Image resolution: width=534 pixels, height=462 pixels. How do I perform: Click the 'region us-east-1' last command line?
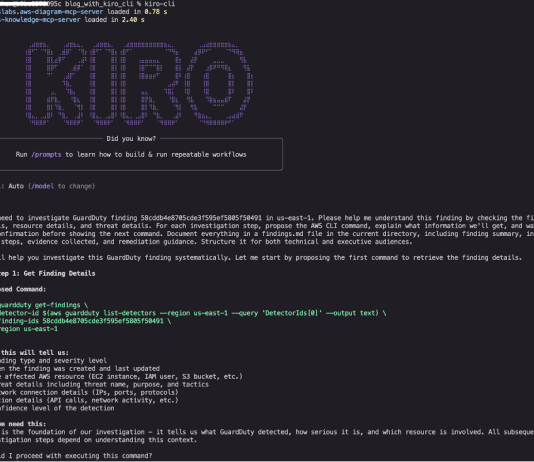point(29,329)
